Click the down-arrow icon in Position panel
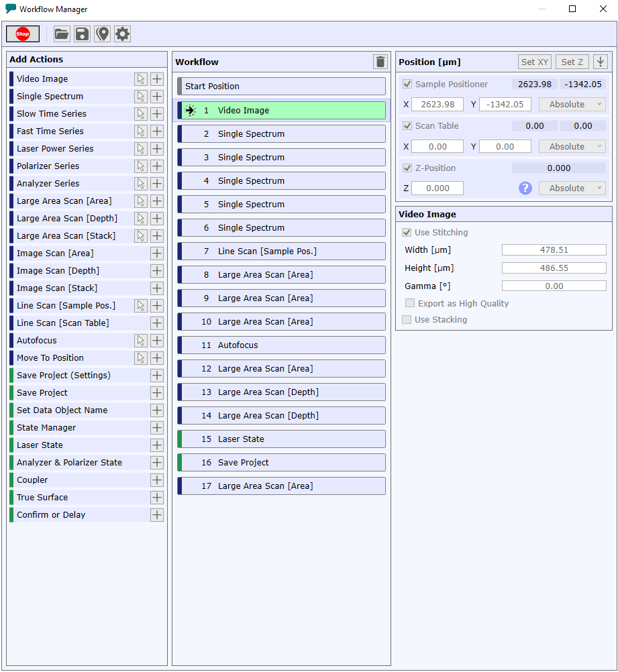This screenshot has height=672, width=618. (x=601, y=61)
